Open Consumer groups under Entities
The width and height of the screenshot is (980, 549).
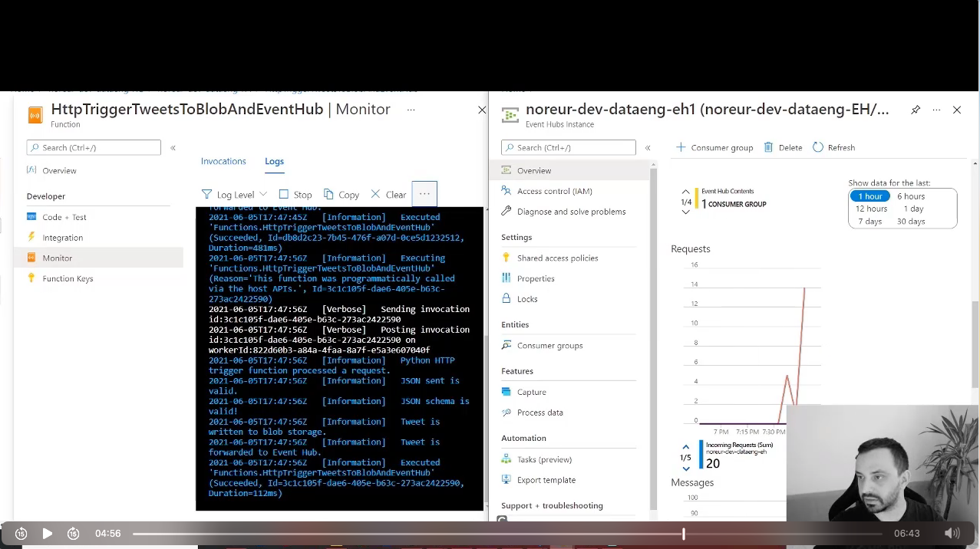click(549, 345)
